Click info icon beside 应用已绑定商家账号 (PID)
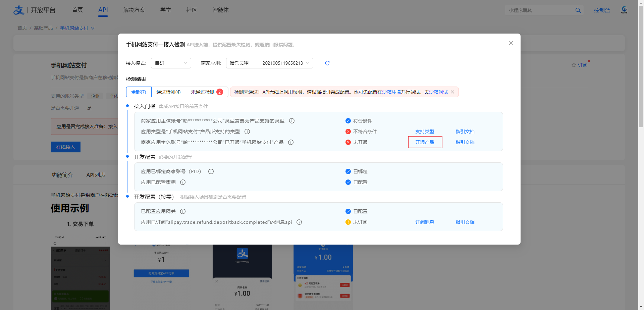644x310 pixels. pyautogui.click(x=211, y=171)
